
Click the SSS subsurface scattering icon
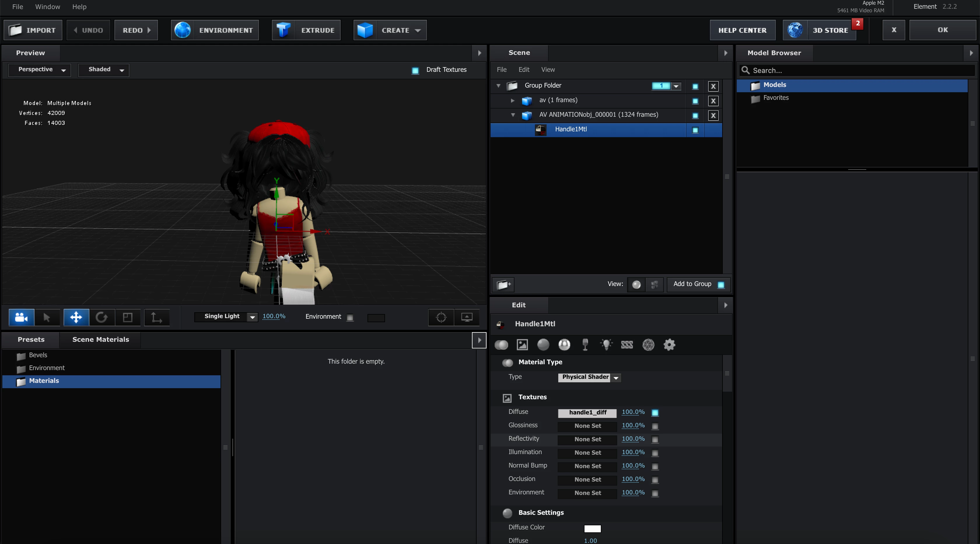pos(626,345)
